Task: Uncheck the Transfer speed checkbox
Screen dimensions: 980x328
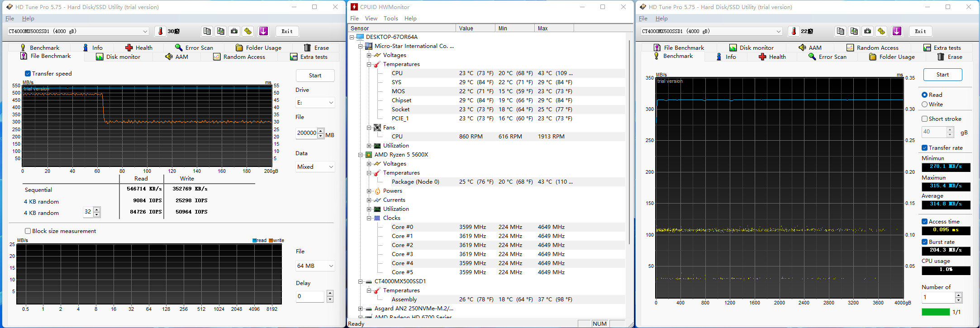Action: coord(28,73)
